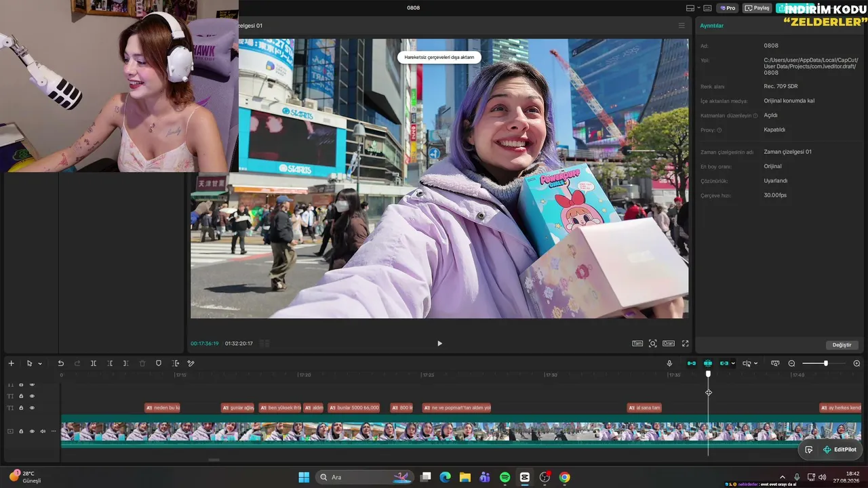
Task: Click the timeline playhead handle
Action: 708,374
